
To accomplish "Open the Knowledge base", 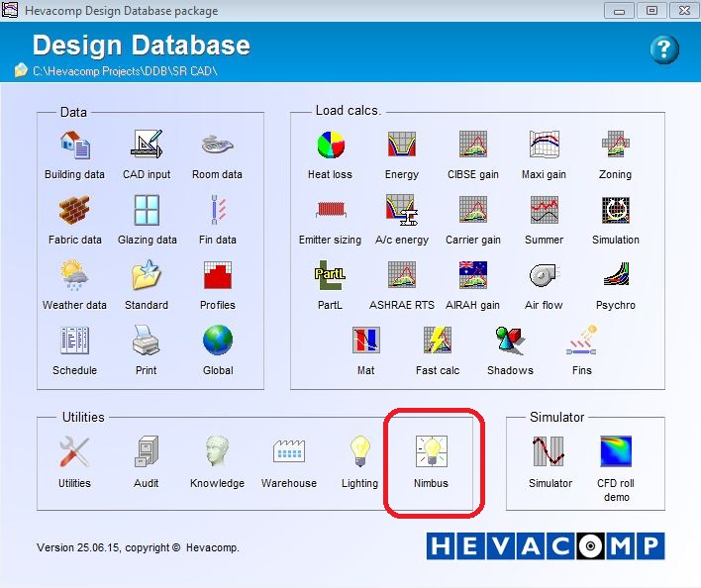I will (x=217, y=451).
